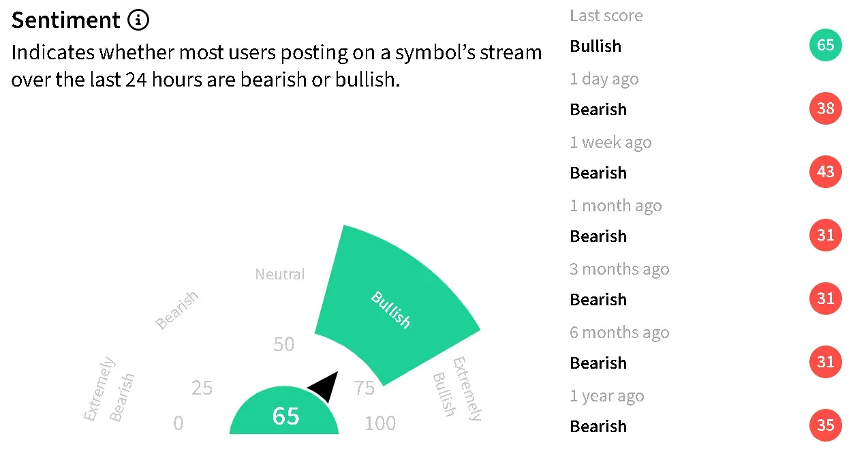Click the red 31 badge under 3 months ago
868x460 pixels.
[x=825, y=298]
